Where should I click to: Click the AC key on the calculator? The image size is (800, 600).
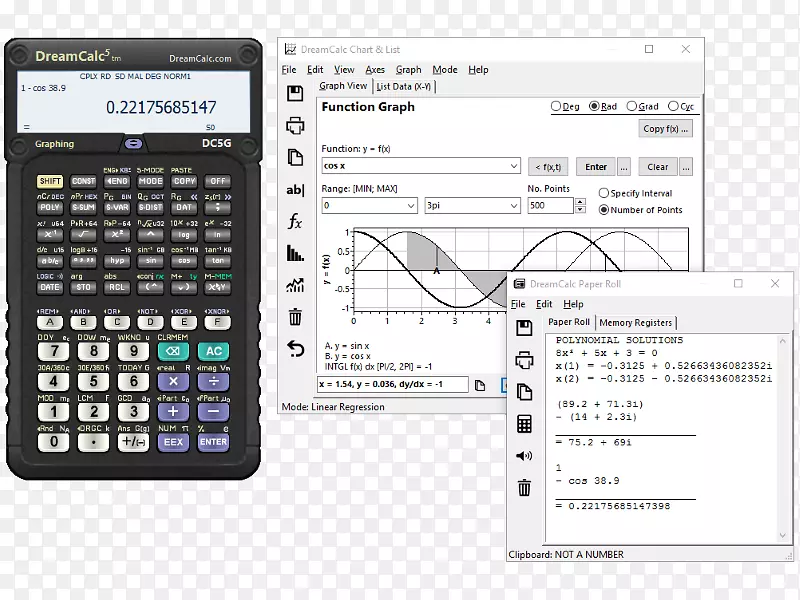(x=213, y=351)
